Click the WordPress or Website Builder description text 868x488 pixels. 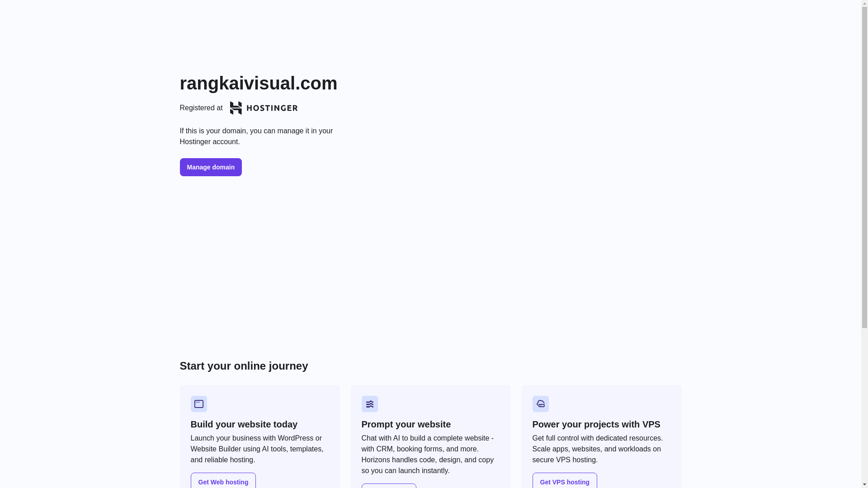257,449
